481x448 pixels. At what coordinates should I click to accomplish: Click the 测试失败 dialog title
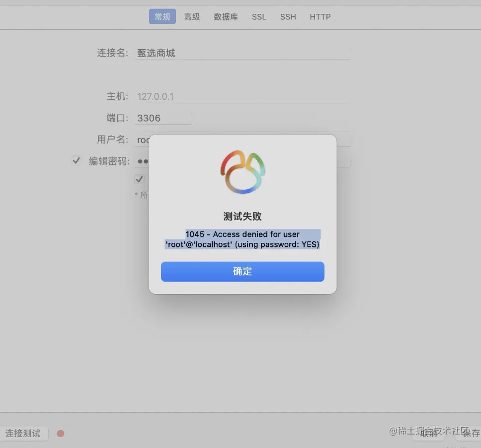pyautogui.click(x=242, y=216)
